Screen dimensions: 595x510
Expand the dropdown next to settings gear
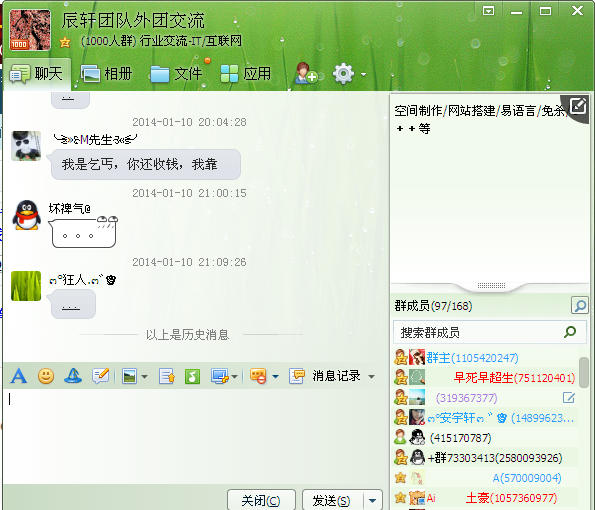tap(364, 74)
